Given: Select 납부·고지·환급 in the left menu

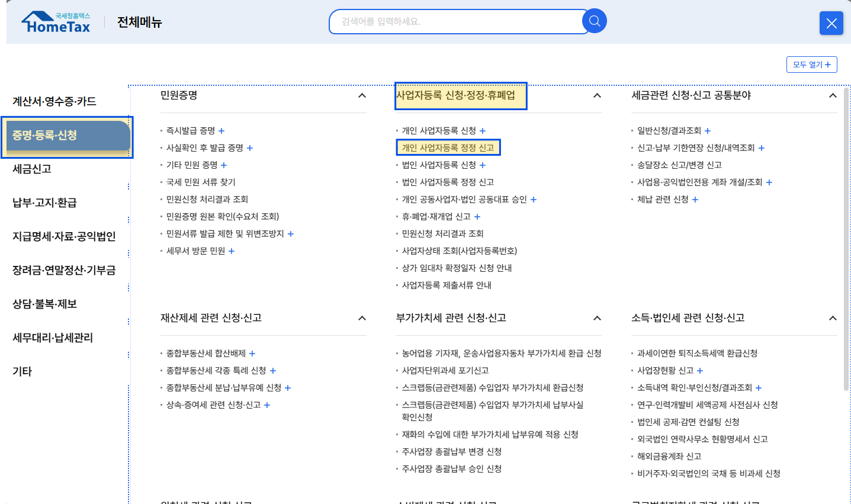Looking at the screenshot, I should coord(44,203).
